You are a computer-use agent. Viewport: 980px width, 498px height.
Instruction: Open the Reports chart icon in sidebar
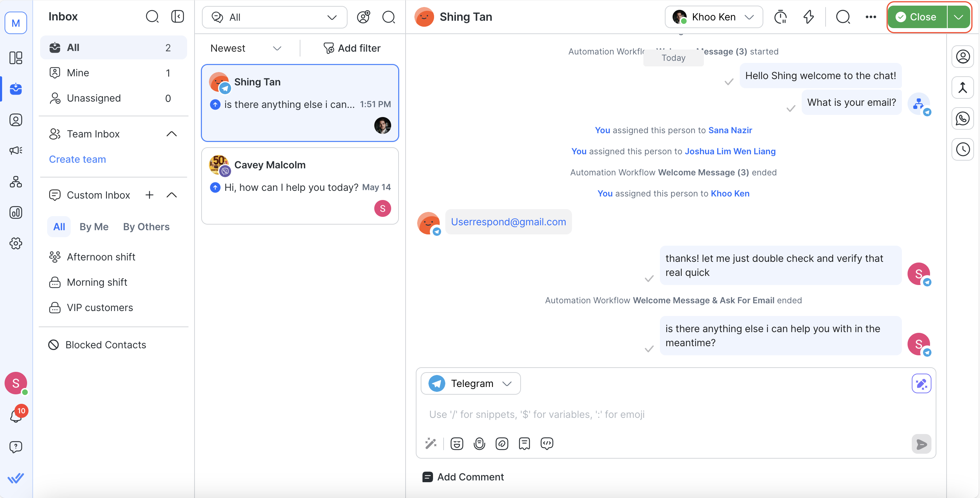click(x=15, y=213)
